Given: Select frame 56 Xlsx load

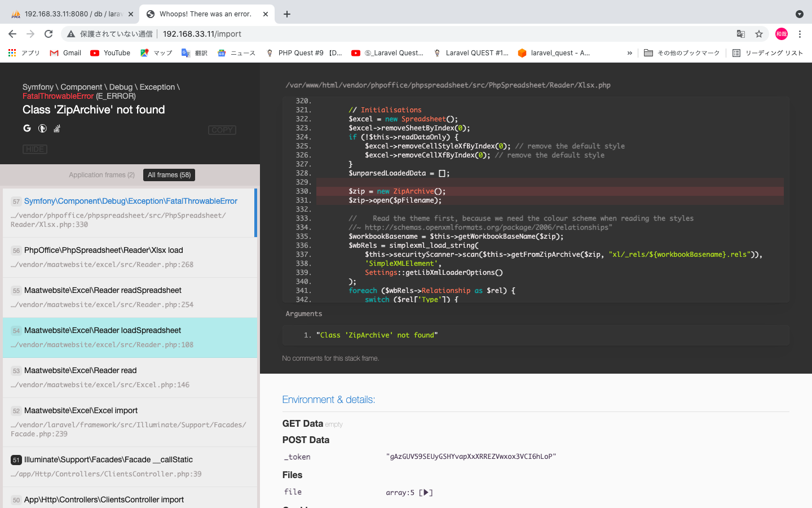Looking at the screenshot, I should 130,257.
